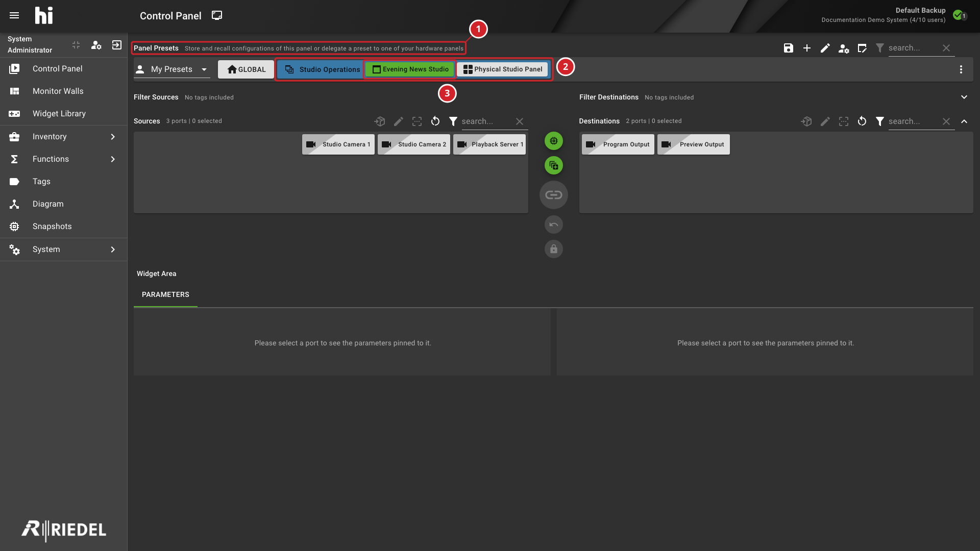Click the undo round button
The height and width of the screenshot is (551, 980).
tap(554, 224)
